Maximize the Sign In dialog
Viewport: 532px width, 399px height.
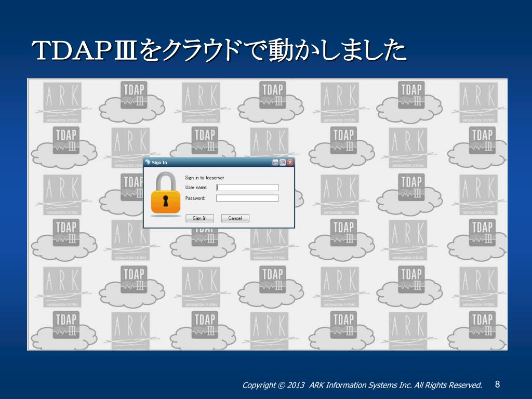(x=283, y=163)
